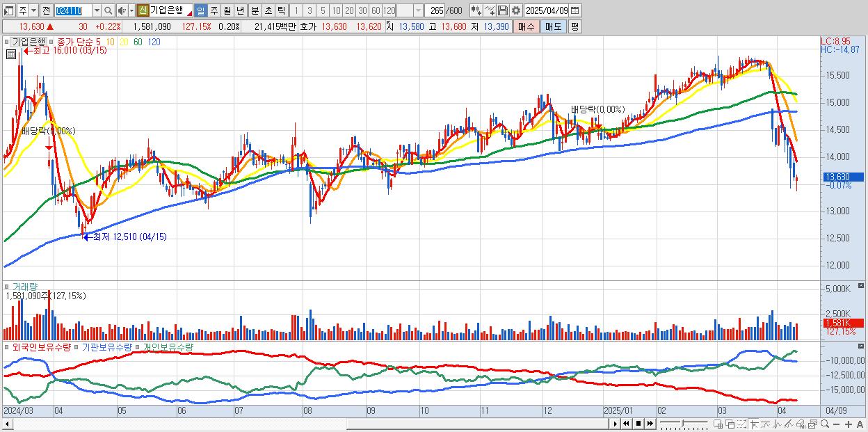Click the magnifier zoom icon at bottom
Screen dimensions: 868x432
[x=824, y=424]
